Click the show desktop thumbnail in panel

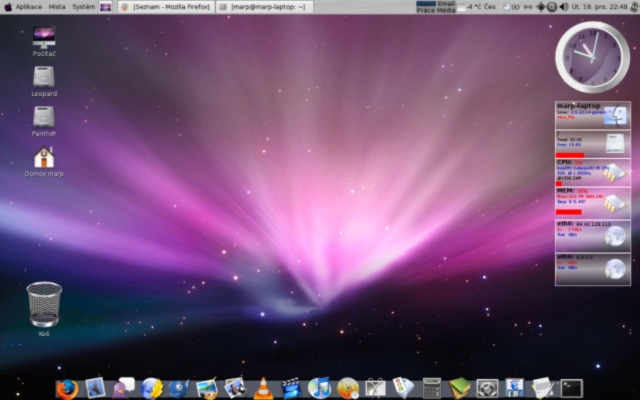coord(105,7)
